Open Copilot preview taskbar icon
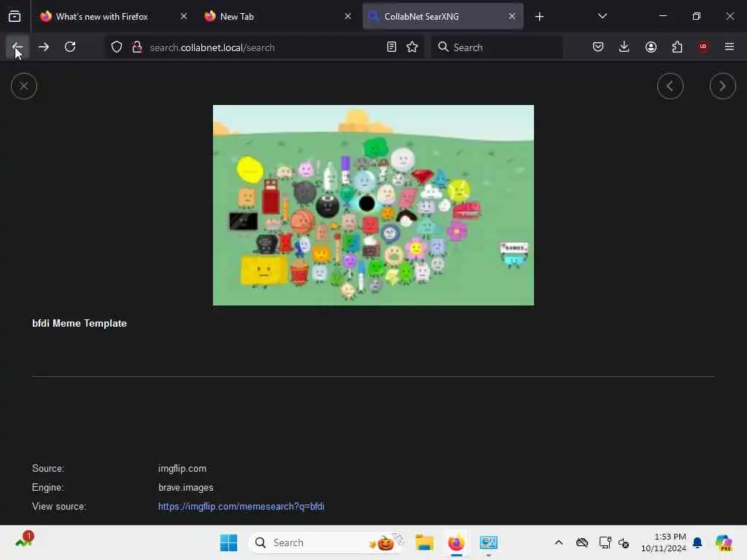This screenshot has width=747, height=560. click(724, 542)
